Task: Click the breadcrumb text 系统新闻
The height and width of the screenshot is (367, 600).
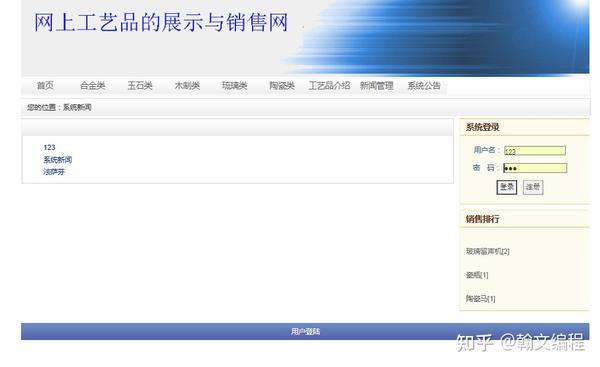Action: coord(77,108)
